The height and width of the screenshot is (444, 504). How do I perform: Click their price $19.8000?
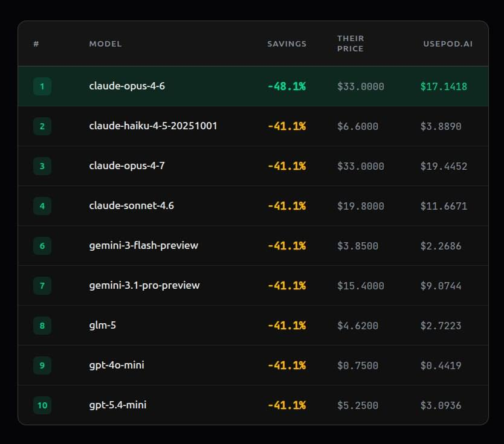[361, 206]
